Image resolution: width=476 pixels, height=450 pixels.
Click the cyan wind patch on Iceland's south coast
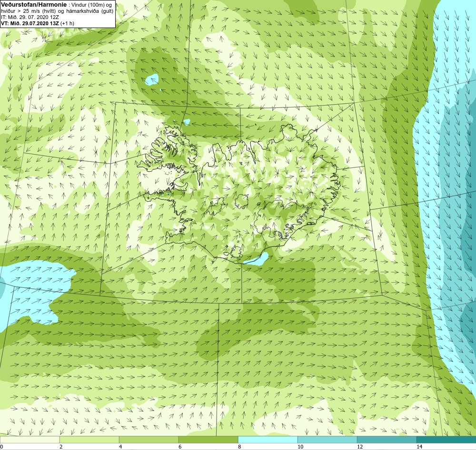pyautogui.click(x=257, y=259)
